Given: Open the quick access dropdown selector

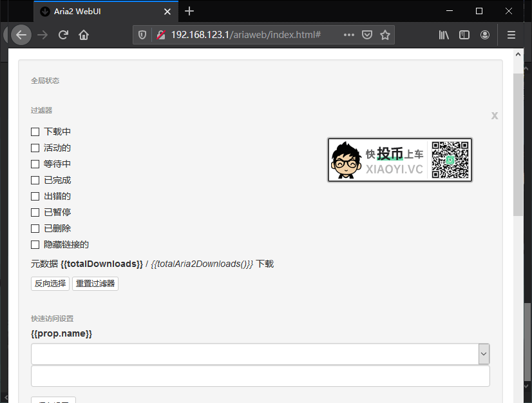Looking at the screenshot, I should (x=484, y=353).
